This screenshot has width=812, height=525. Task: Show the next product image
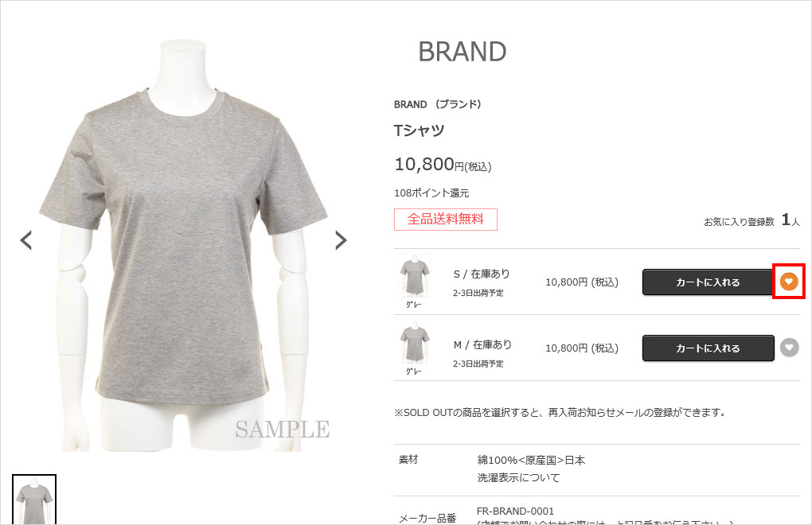coord(340,240)
